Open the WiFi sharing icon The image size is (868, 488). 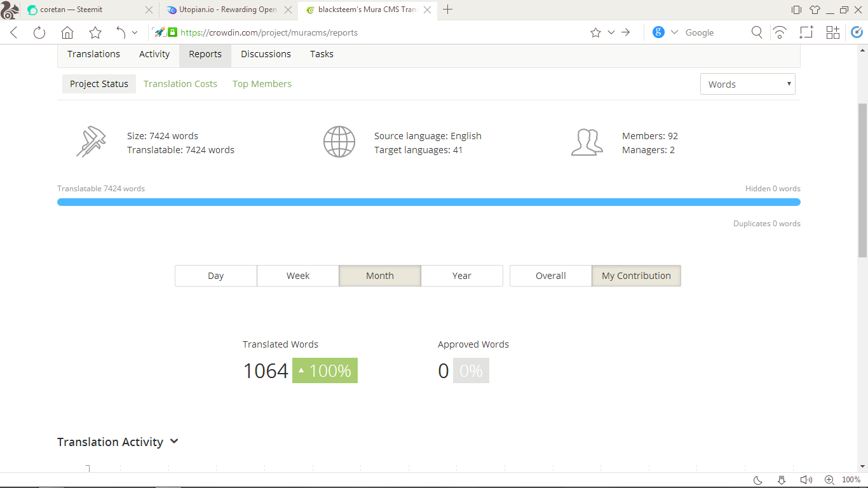tap(780, 32)
